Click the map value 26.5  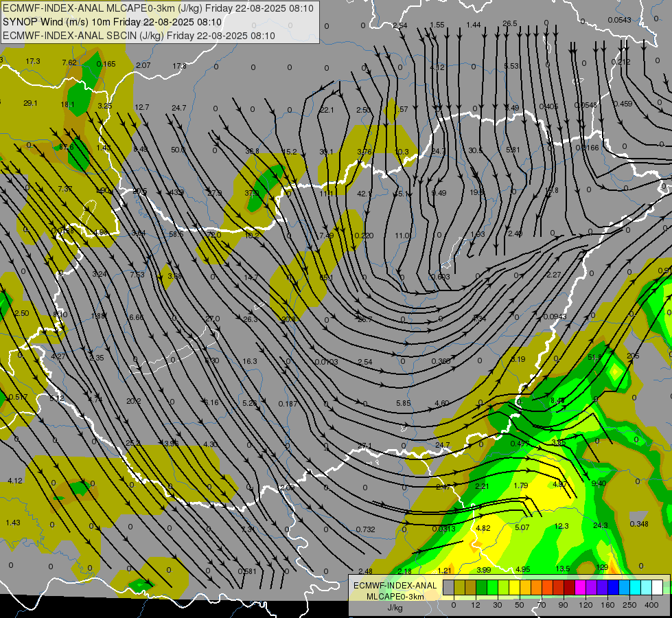coord(509,23)
